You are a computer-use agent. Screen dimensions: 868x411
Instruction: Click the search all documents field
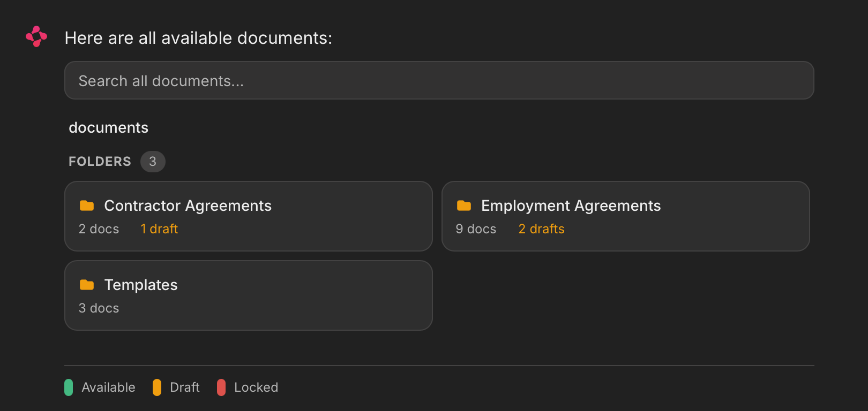[439, 80]
